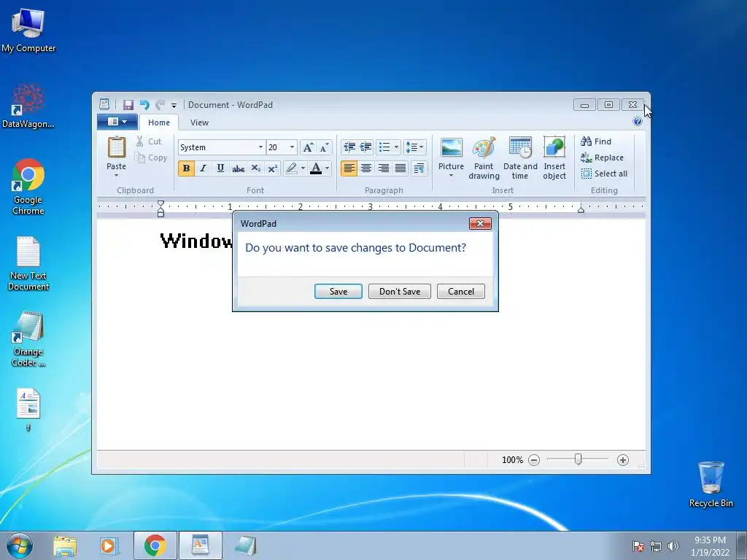
Task: Open the Paragraph settings icon
Action: click(x=419, y=168)
